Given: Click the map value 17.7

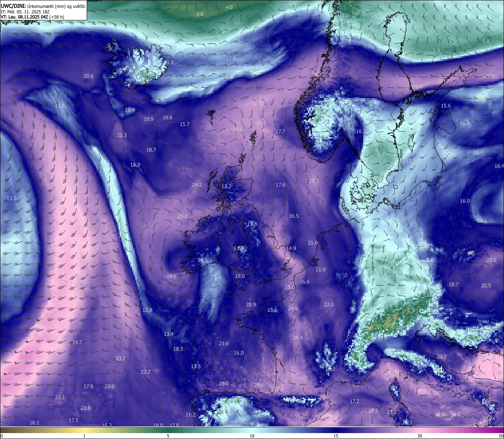Looking at the screenshot, I should [x=280, y=132].
